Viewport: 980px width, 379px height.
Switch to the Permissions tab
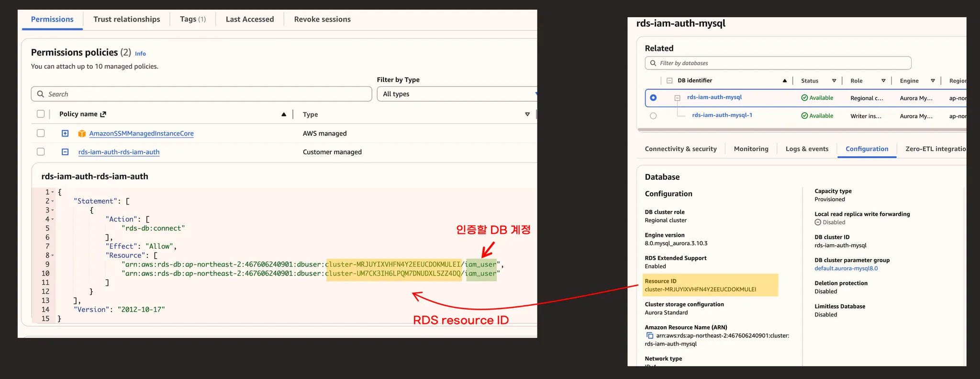tap(52, 19)
